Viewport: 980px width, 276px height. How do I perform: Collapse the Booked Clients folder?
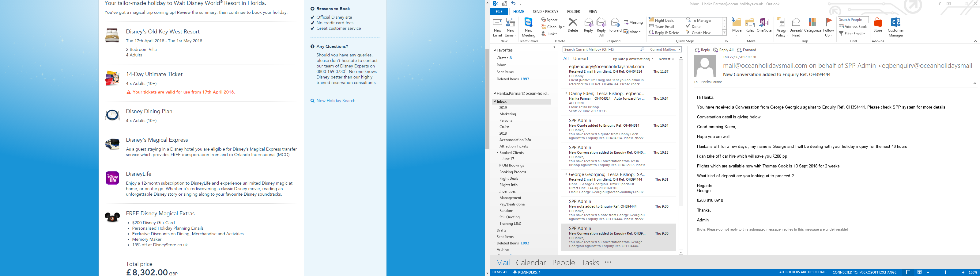pos(497,152)
